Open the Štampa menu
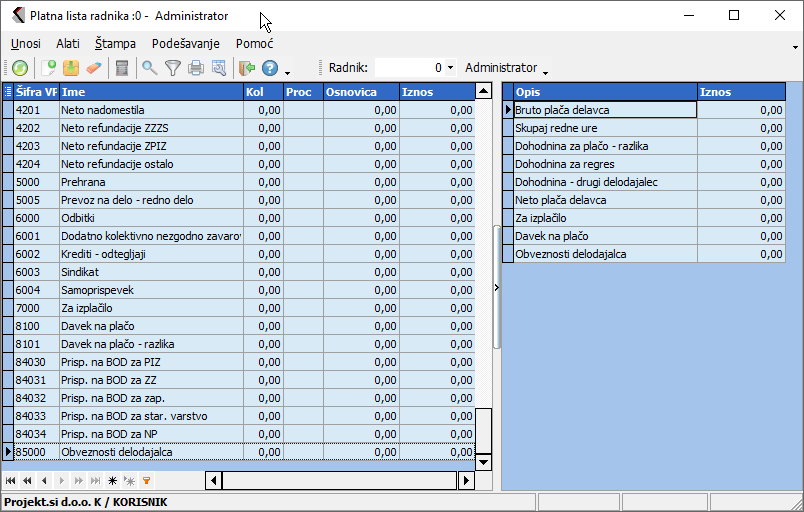Screen dimensions: 804x512 115,44
